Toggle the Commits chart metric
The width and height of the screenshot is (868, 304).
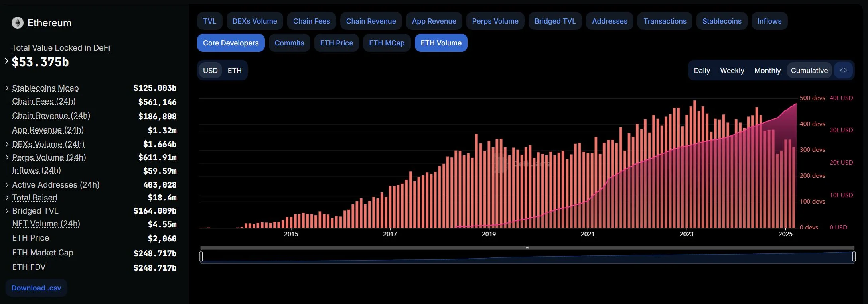tap(290, 43)
